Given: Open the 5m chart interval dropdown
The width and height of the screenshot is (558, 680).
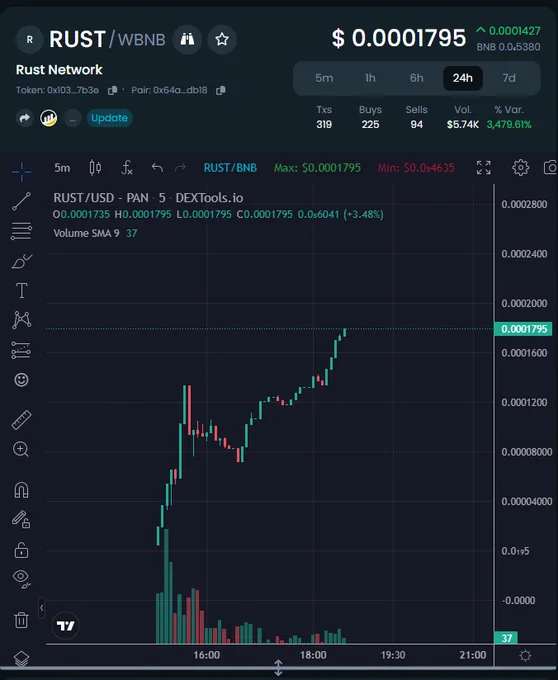Looking at the screenshot, I should (62, 168).
